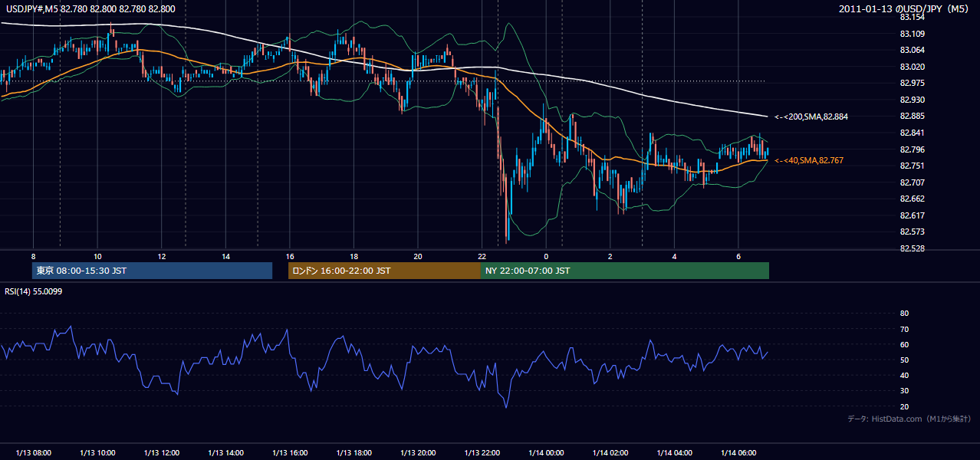Click price axis value 82.975

coord(912,83)
